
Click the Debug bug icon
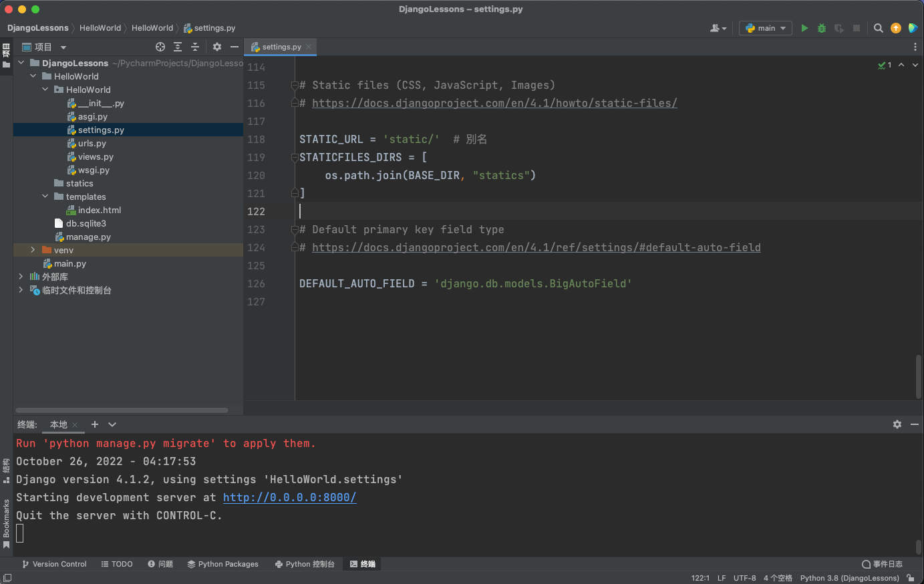click(x=822, y=28)
